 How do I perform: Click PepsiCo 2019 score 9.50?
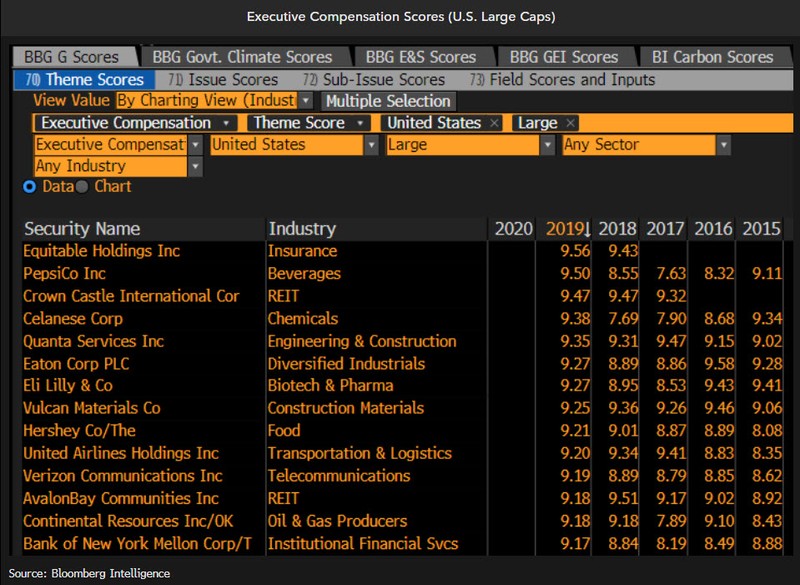tap(576, 273)
